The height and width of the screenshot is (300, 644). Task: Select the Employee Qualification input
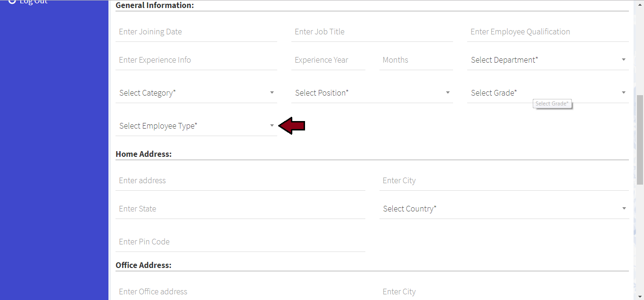click(548, 32)
